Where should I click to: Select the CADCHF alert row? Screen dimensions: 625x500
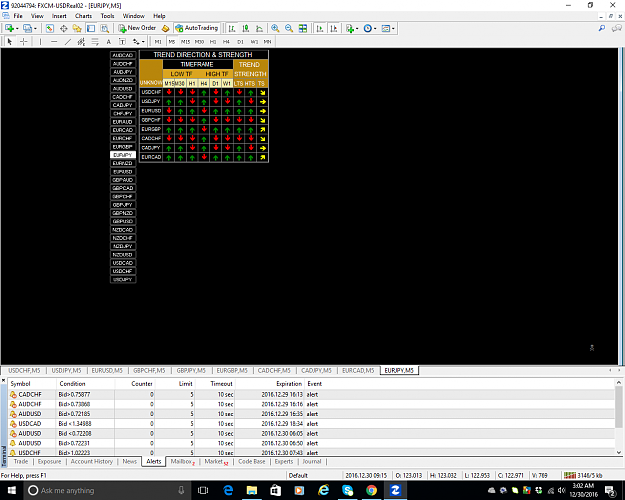coord(312,394)
